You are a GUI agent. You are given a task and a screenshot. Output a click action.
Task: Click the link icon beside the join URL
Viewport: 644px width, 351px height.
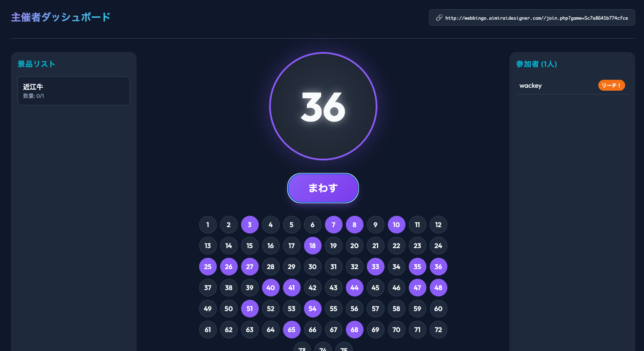tap(439, 18)
